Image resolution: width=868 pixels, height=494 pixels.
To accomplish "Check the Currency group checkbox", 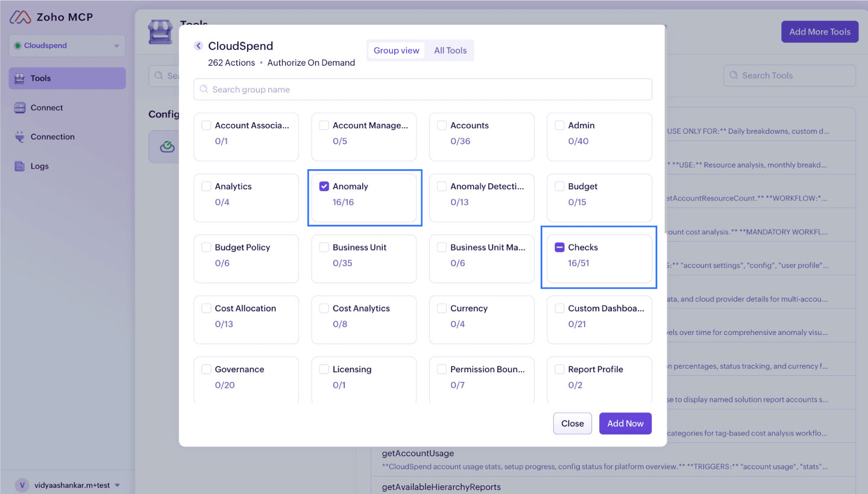I will pos(442,308).
